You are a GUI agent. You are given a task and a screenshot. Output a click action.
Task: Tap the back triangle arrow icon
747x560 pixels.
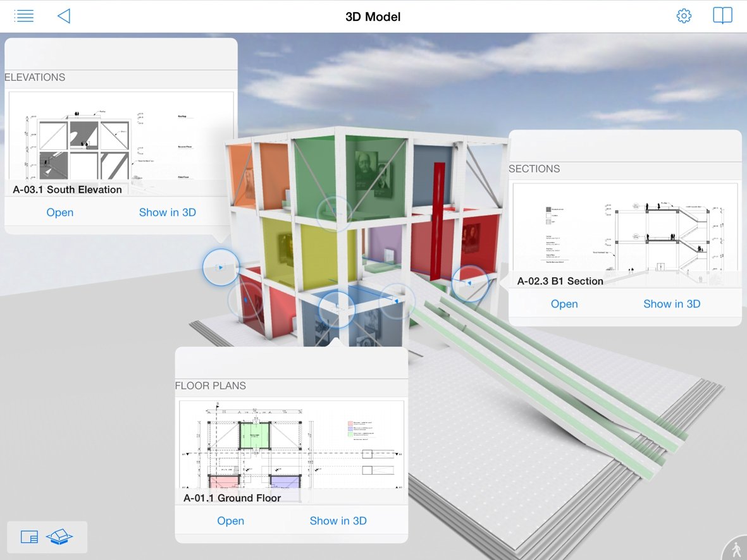[x=64, y=16]
